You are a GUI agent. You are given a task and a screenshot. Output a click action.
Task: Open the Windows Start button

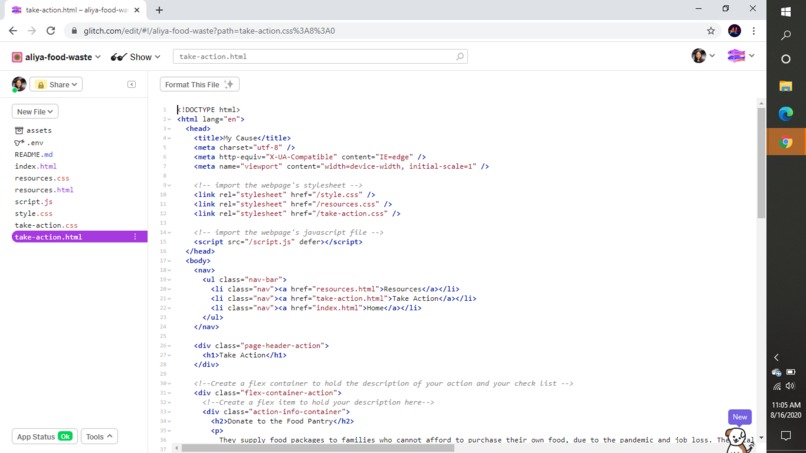point(786,11)
